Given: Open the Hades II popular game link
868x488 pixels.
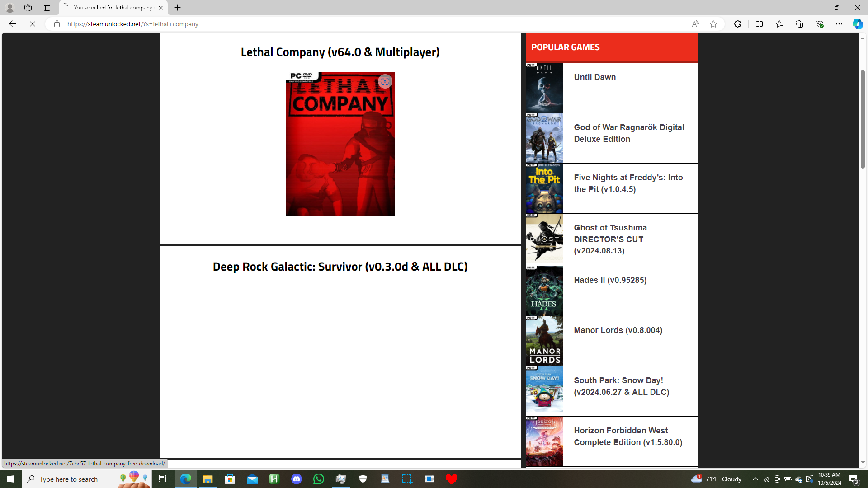Looking at the screenshot, I should [x=610, y=280].
